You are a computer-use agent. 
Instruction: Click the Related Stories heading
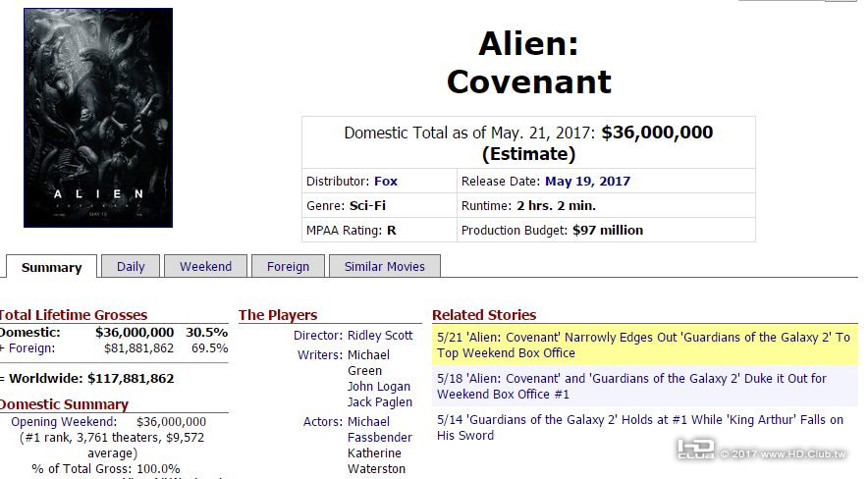[x=484, y=315]
